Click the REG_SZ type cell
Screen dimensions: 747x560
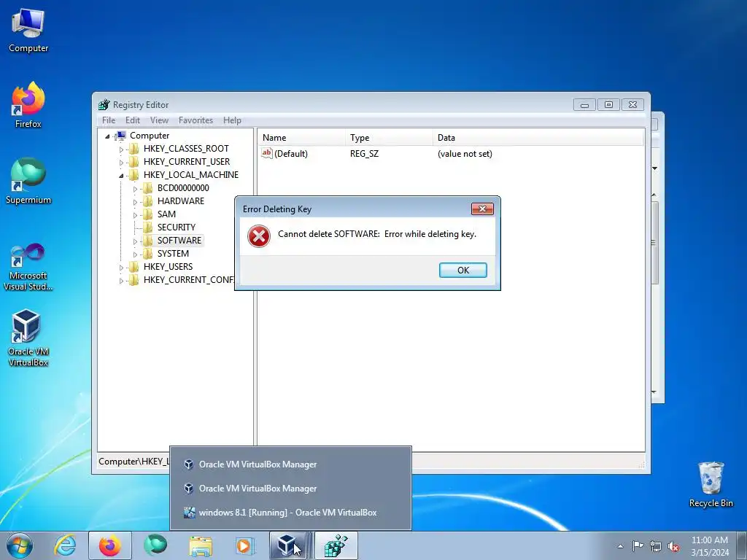(364, 154)
